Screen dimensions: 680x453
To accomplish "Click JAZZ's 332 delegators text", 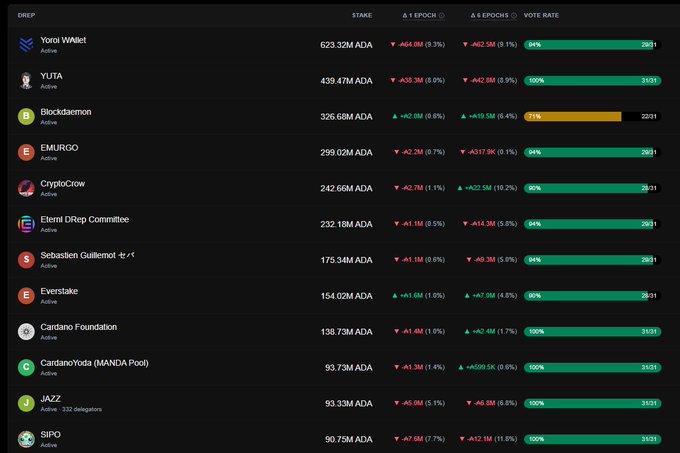I will pos(82,409).
